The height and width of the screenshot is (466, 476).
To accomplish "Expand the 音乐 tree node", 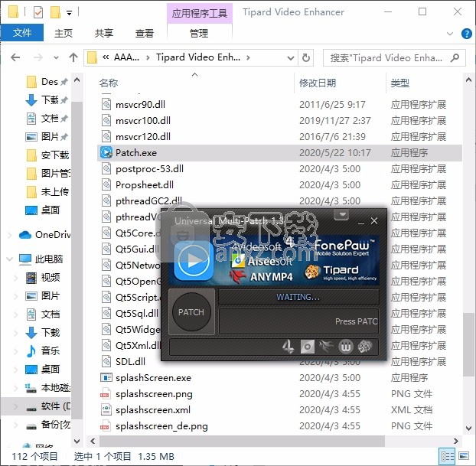I will (16, 351).
